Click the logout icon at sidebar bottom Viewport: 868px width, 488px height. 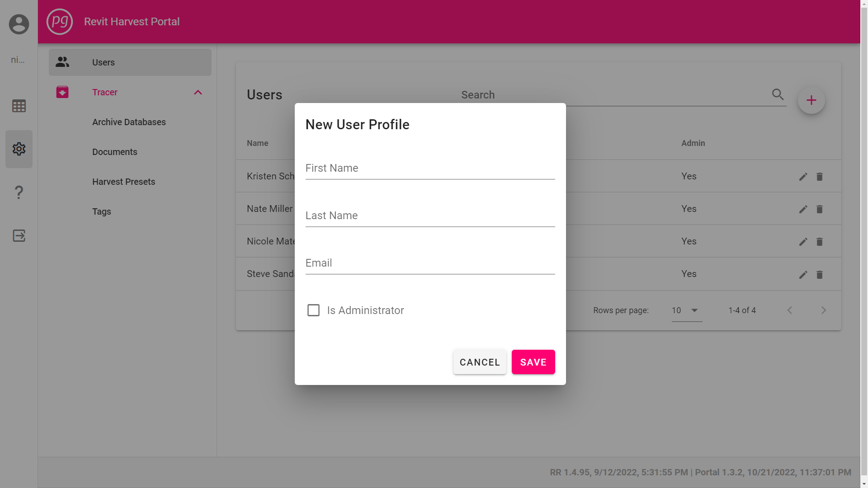(19, 235)
